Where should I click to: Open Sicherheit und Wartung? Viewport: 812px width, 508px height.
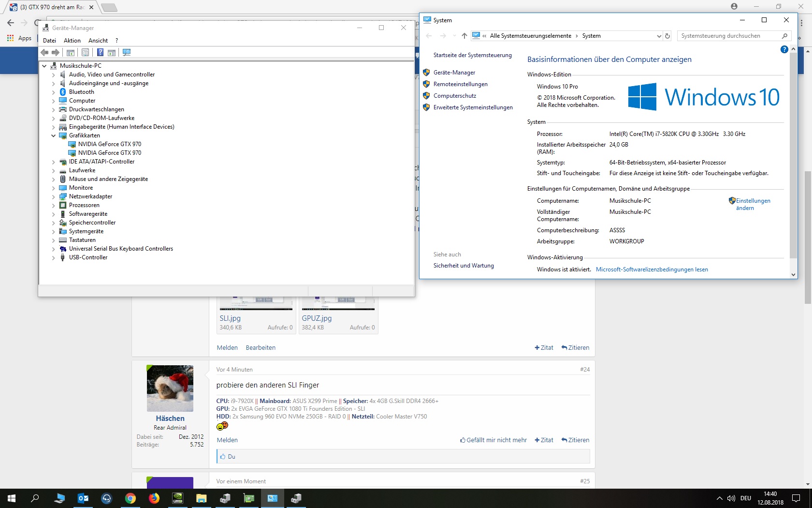(x=464, y=266)
